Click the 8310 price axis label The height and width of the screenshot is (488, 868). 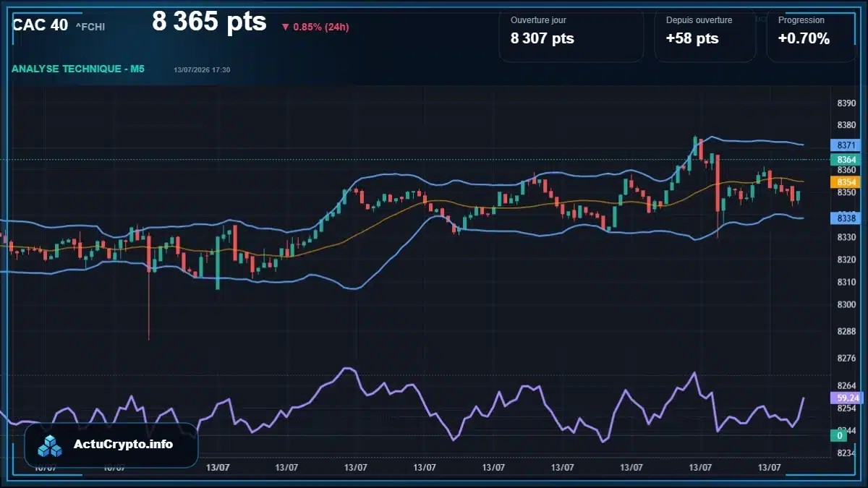pos(846,282)
